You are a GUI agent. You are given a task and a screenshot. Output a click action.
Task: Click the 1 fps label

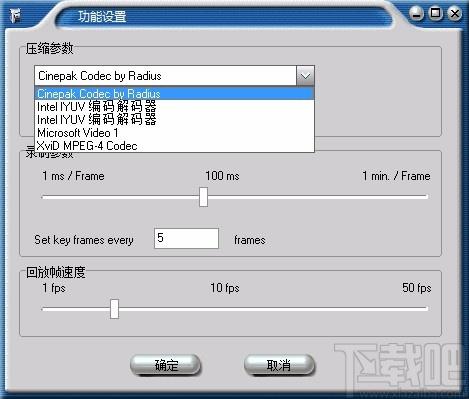pos(54,288)
